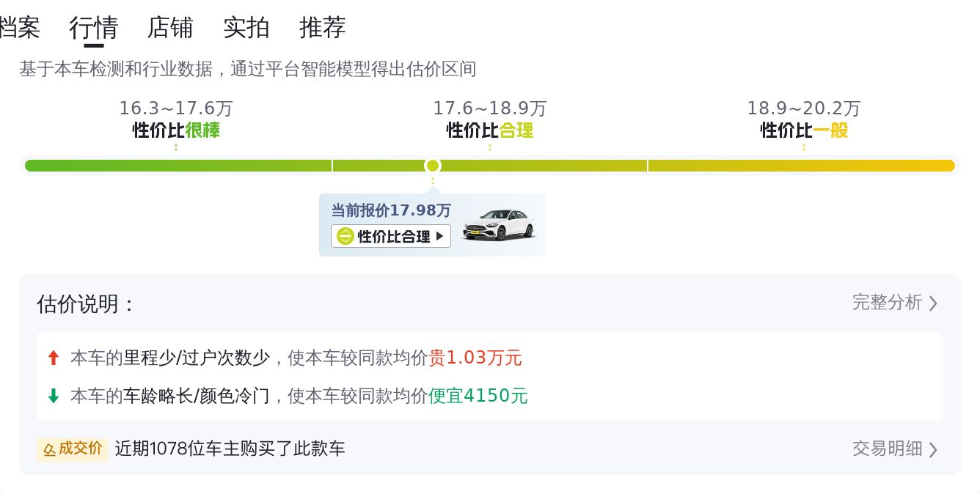980x494 pixels.
Task: Click the 性价比合理 button with arrow
Action: pos(391,236)
